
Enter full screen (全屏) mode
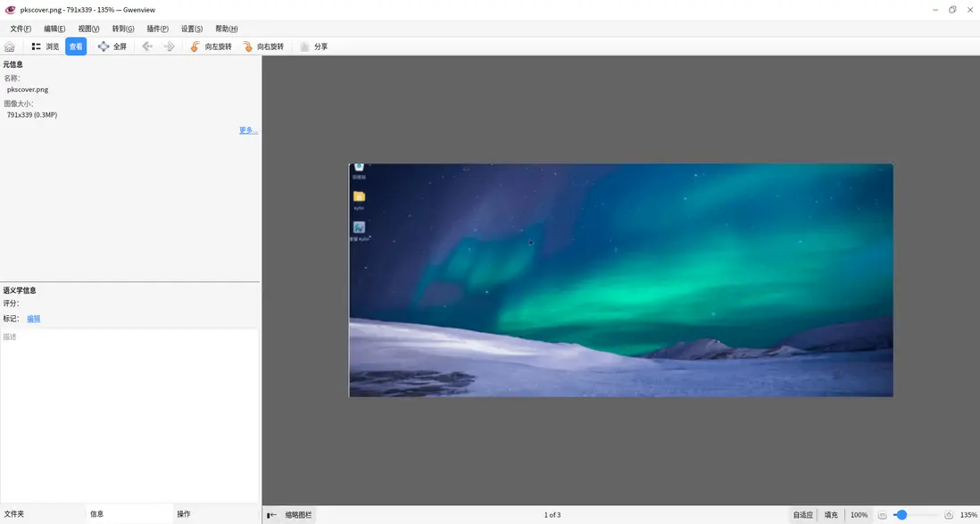coord(112,46)
